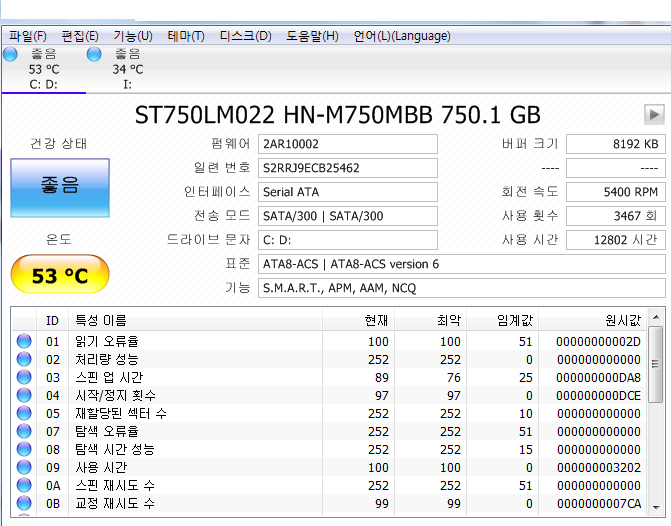671x526 pixels.
Task: Click raw value 00000000002D
Action: [598, 342]
